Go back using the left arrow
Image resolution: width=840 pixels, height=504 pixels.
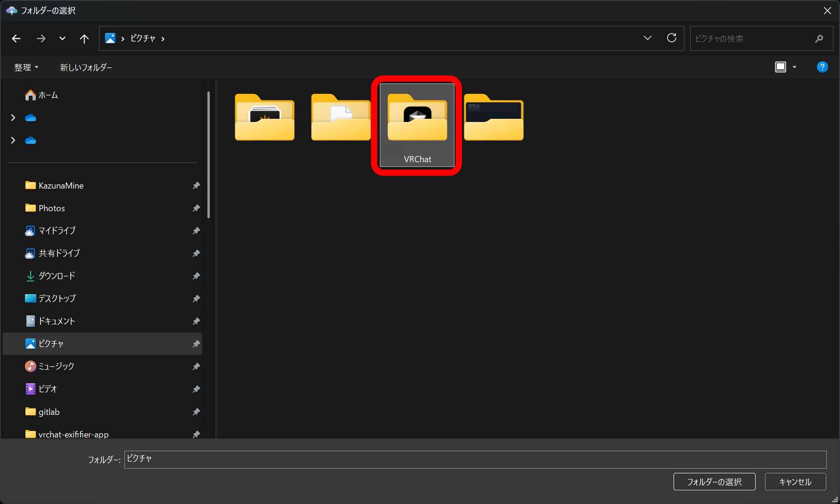pos(16,39)
